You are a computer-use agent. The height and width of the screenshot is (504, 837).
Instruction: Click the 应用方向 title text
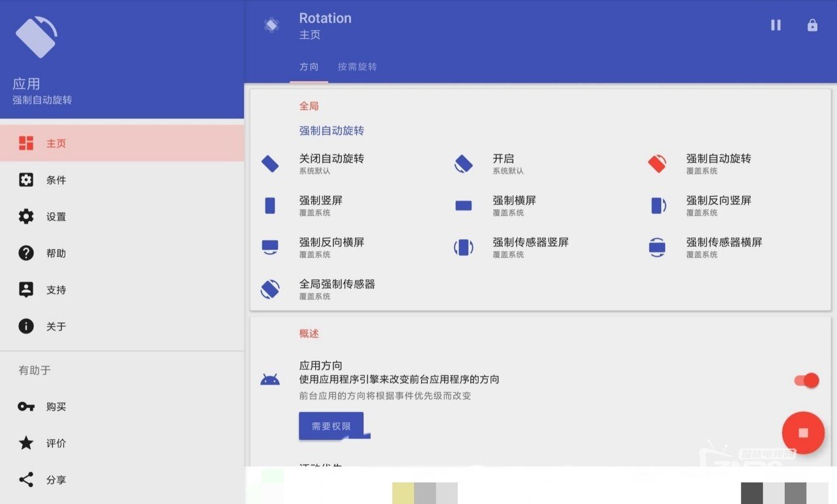(x=321, y=365)
